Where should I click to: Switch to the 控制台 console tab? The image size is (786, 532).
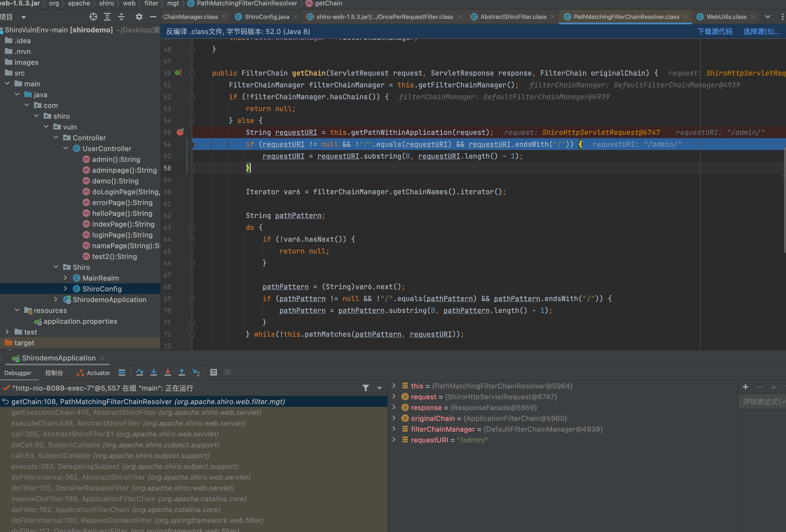pyautogui.click(x=54, y=373)
